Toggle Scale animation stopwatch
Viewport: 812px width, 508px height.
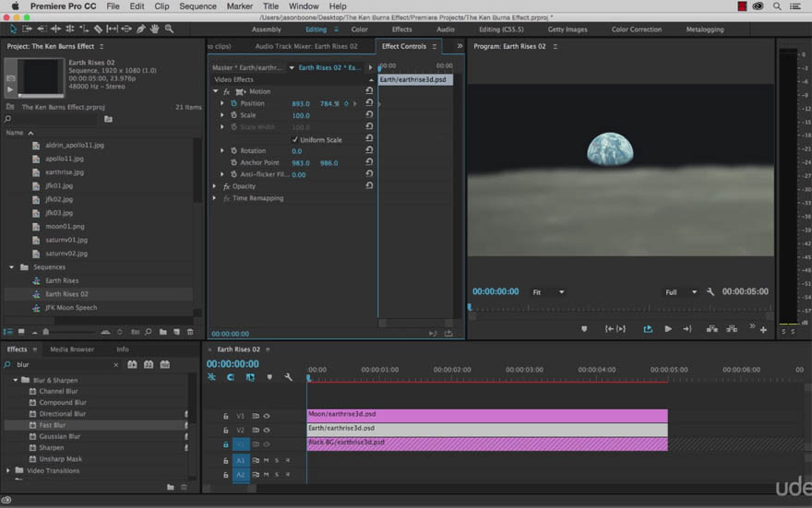(x=233, y=115)
